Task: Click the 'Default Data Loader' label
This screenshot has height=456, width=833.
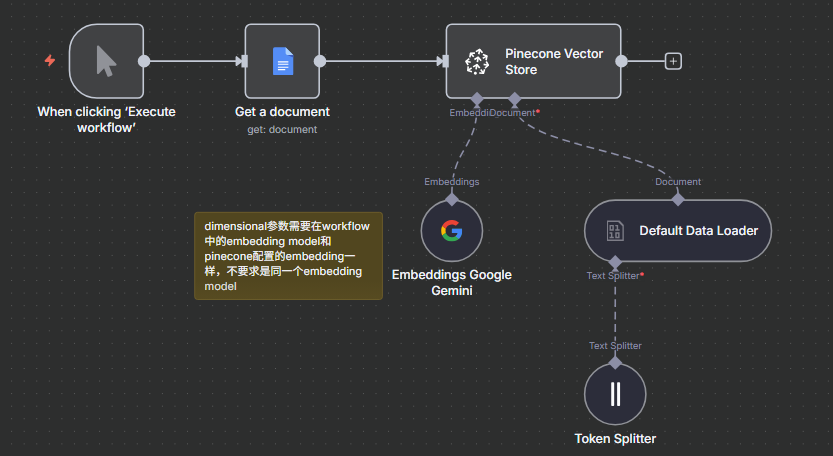Action: [699, 231]
